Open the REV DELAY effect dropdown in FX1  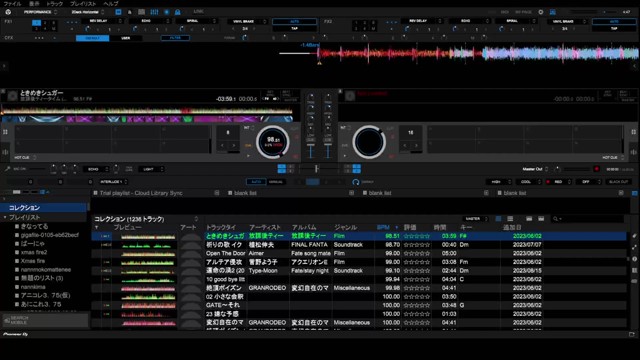[x=102, y=21]
